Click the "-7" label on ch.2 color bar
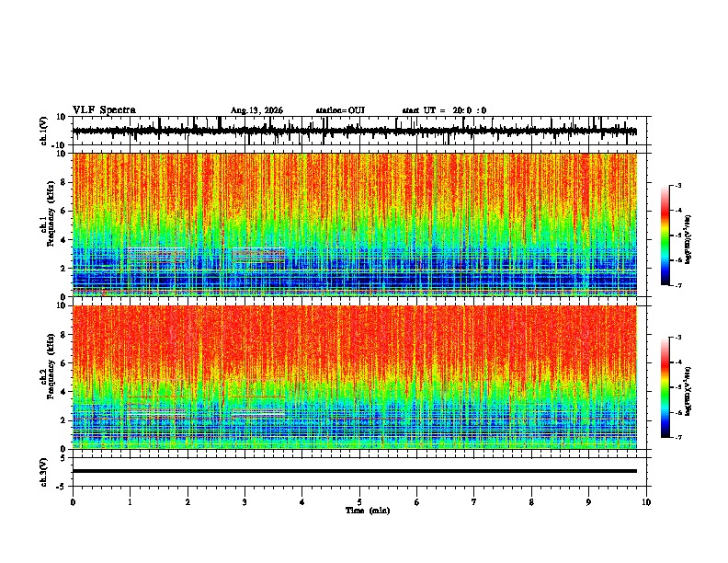Viewport: 728px width, 563px height. tap(677, 437)
